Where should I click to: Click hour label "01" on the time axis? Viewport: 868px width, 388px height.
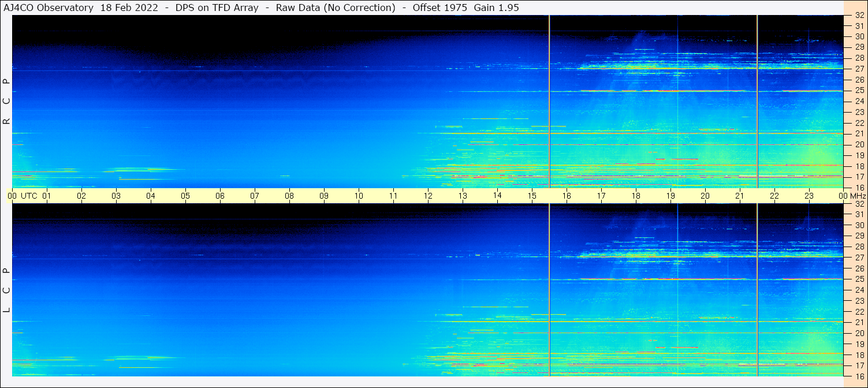point(47,196)
